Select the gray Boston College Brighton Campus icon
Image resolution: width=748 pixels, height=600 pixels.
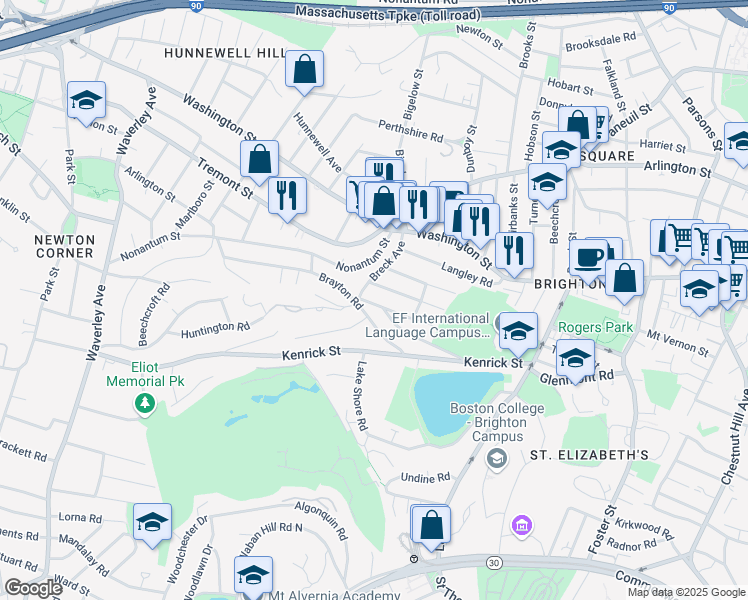[497, 459]
